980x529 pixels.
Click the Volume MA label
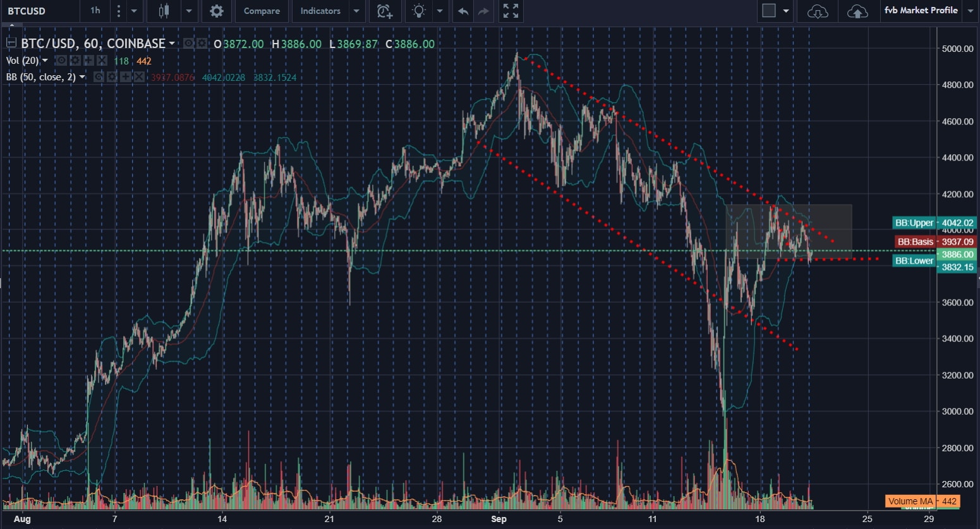(x=910, y=501)
